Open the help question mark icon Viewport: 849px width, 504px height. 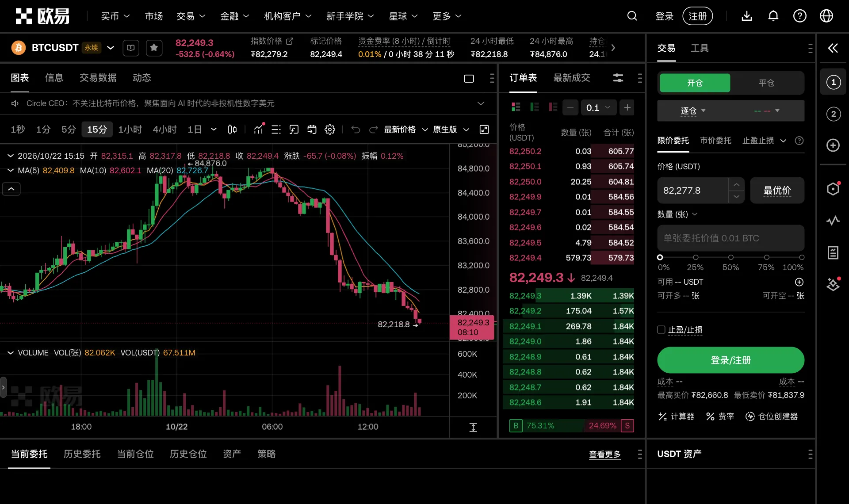click(x=799, y=16)
